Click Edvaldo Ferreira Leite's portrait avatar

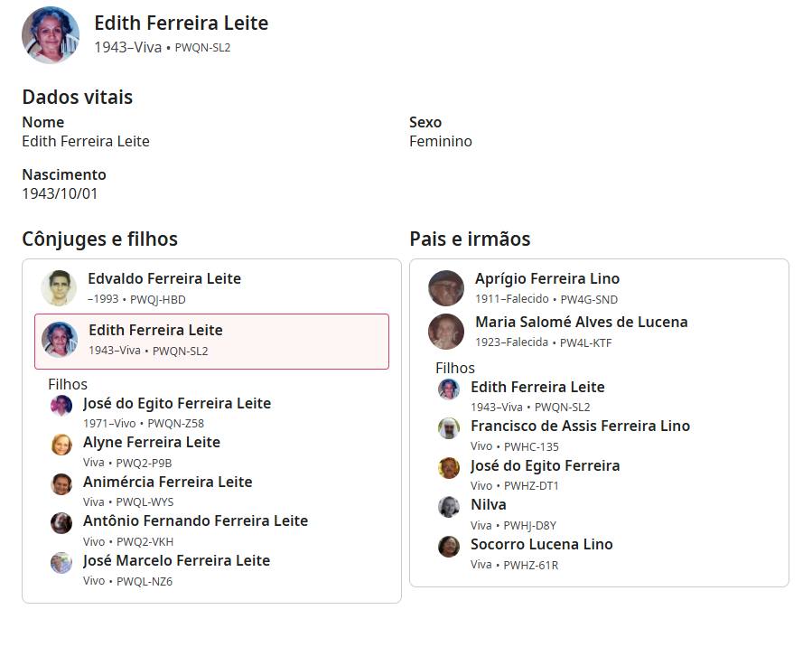point(59,288)
